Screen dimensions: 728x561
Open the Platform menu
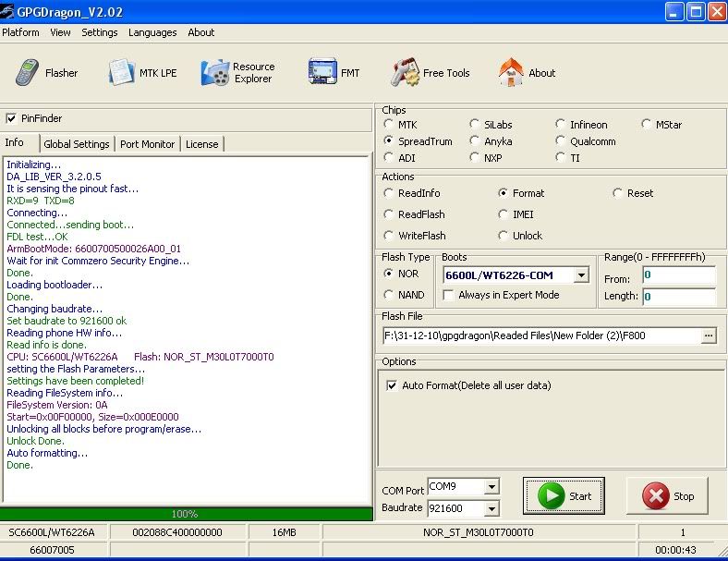pos(20,32)
